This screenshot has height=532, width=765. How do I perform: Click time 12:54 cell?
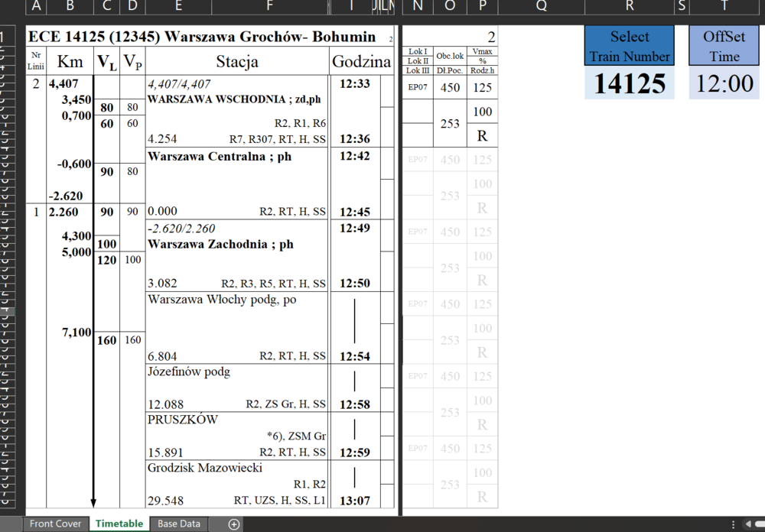pos(355,356)
